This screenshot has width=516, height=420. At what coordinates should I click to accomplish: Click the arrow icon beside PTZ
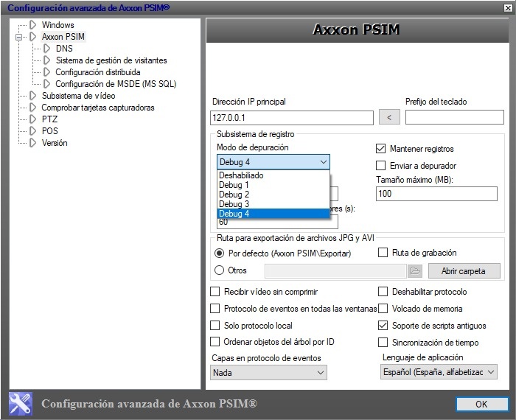[x=32, y=119]
